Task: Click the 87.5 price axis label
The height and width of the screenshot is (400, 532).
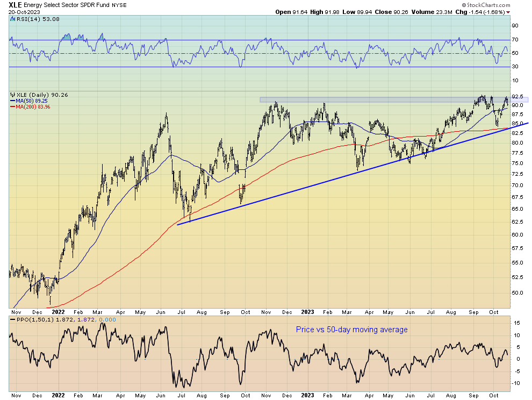Action: coord(517,115)
